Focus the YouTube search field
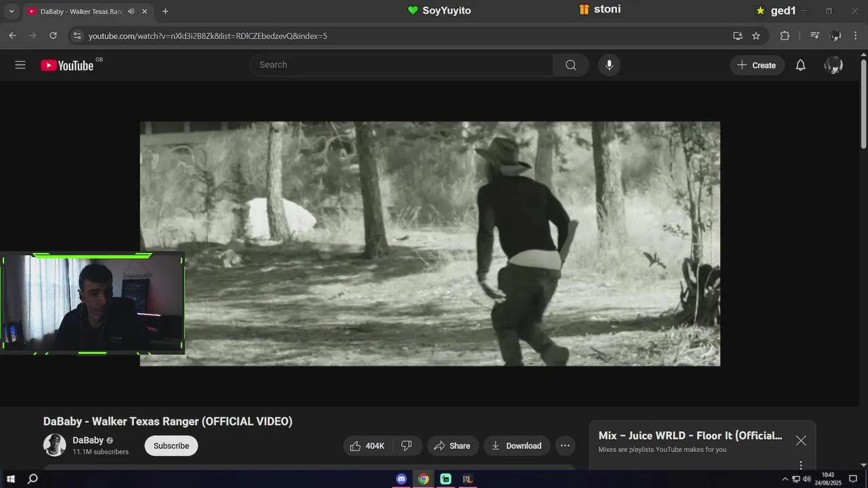The width and height of the screenshot is (868, 488). pyautogui.click(x=402, y=65)
